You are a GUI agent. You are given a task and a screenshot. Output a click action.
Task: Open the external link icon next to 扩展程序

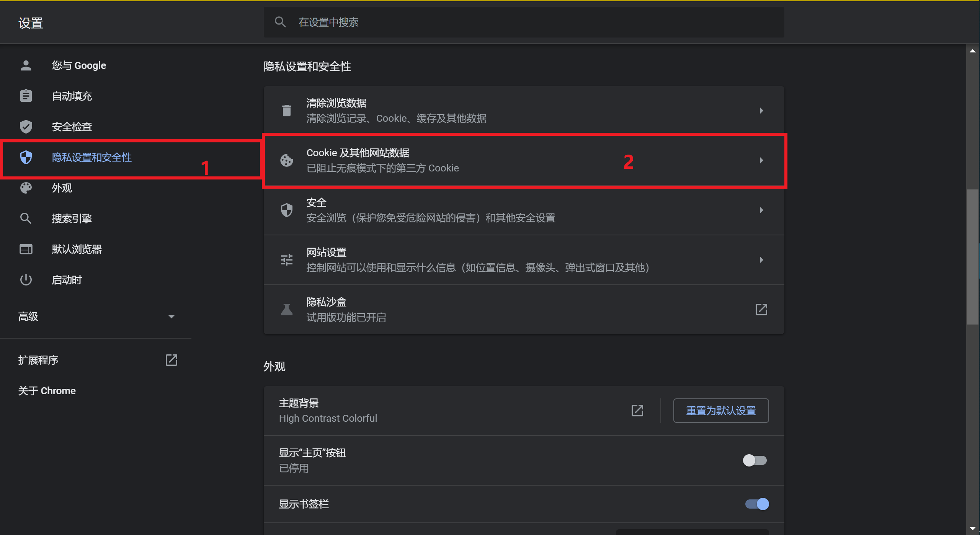pos(171,360)
